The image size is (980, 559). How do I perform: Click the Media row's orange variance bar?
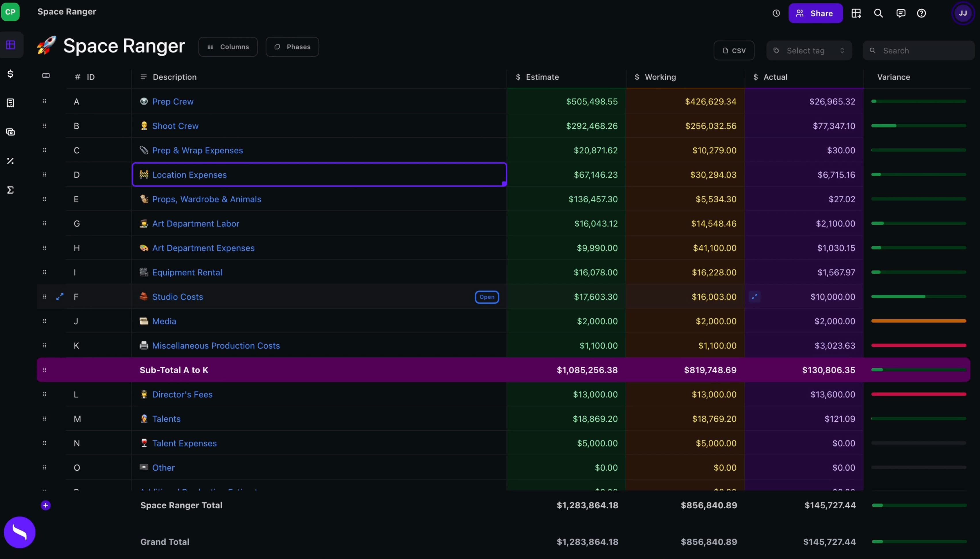[x=918, y=321]
